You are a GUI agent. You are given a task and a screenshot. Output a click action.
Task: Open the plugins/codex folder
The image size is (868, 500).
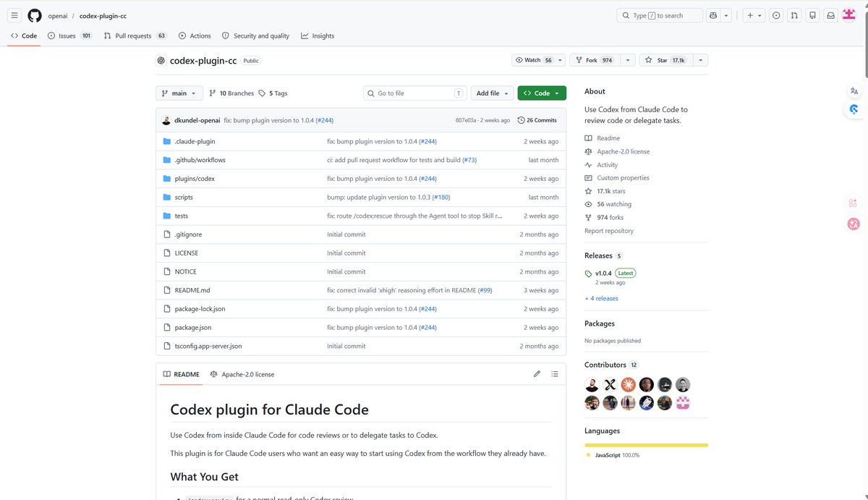[195, 179]
